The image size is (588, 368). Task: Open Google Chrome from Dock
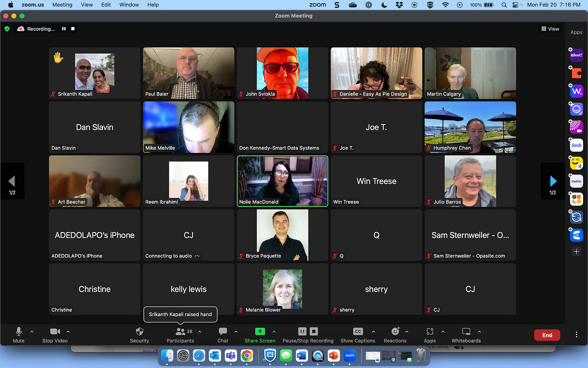click(247, 355)
